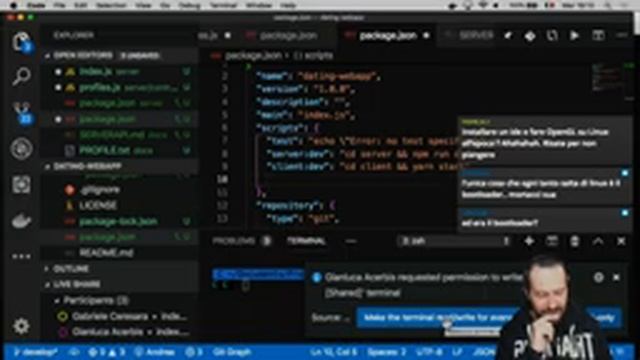Create a new terminal with plus icon
This screenshot has height=360, width=640.
pyautogui.click(x=529, y=241)
